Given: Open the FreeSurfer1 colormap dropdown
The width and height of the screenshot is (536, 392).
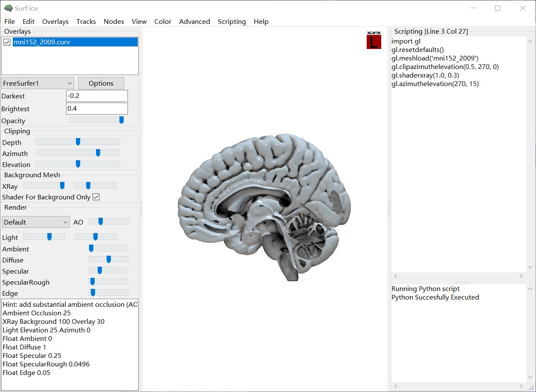Looking at the screenshot, I should pyautogui.click(x=38, y=83).
